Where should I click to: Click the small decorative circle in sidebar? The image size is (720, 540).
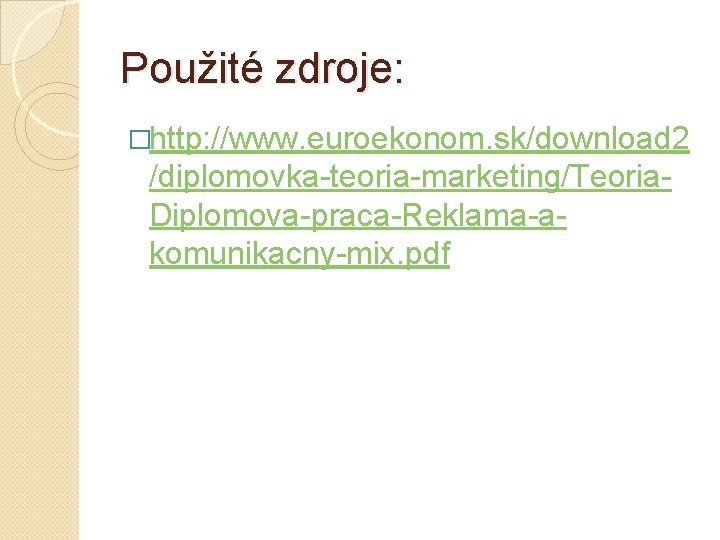coord(47,126)
